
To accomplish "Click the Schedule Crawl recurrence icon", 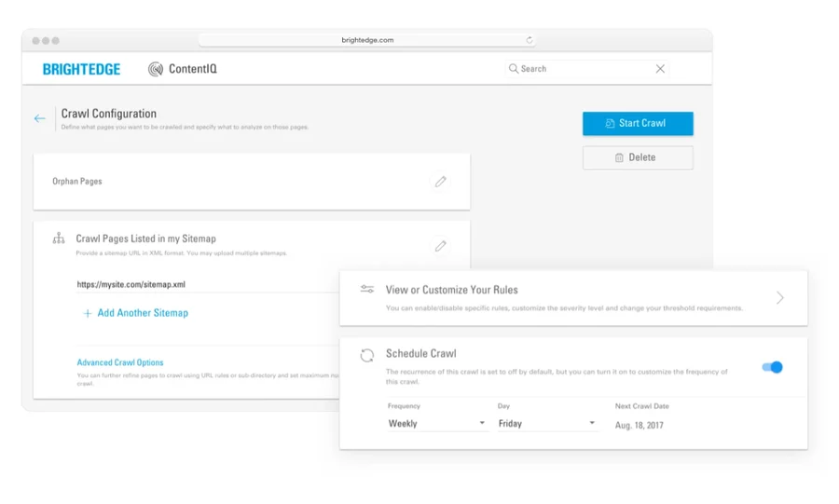I will pos(367,355).
